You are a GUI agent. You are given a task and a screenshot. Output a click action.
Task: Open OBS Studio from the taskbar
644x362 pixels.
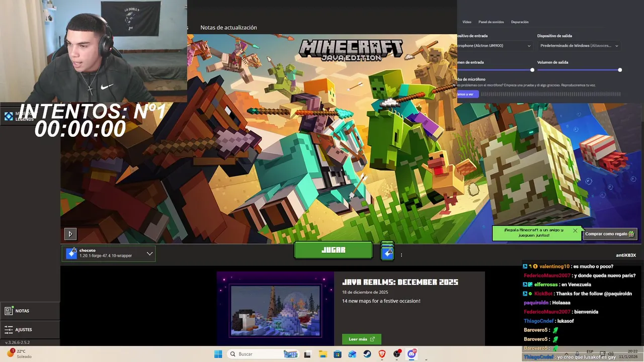pos(397,354)
